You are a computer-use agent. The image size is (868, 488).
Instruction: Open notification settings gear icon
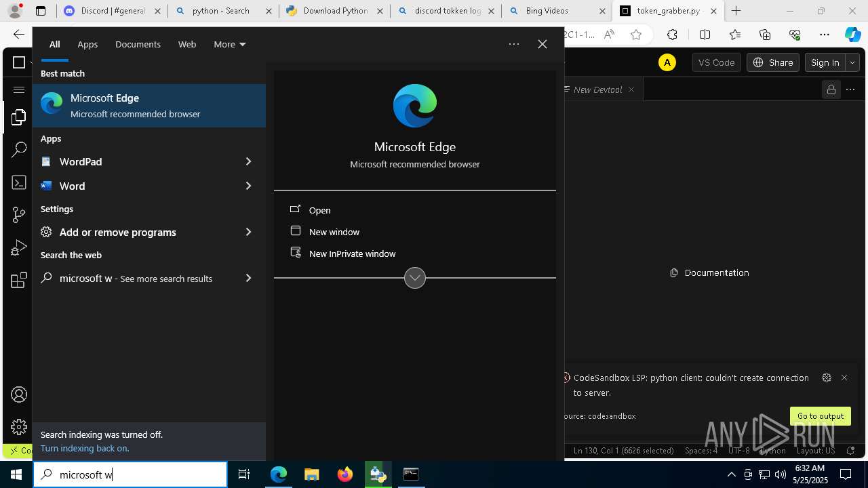(x=826, y=378)
